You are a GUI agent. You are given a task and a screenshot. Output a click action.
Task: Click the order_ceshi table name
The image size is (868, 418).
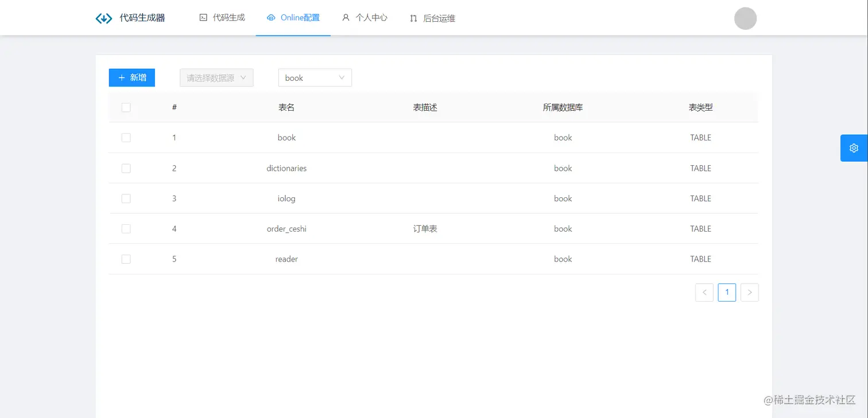[286, 229]
